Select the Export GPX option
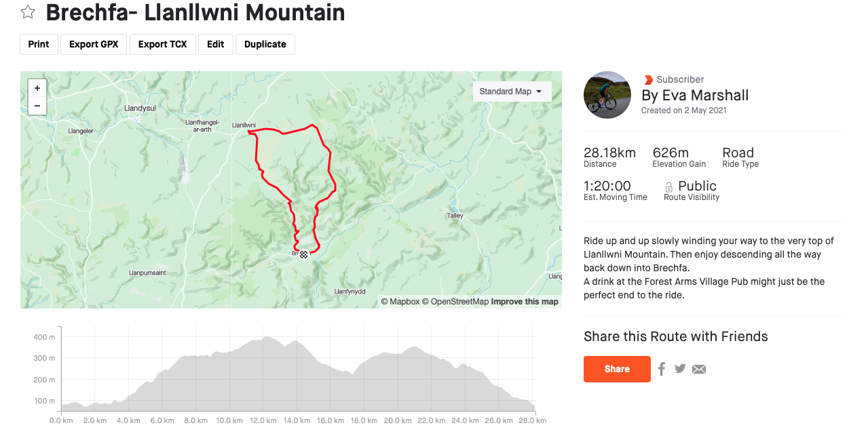This screenshot has width=868, height=438. 93,44
